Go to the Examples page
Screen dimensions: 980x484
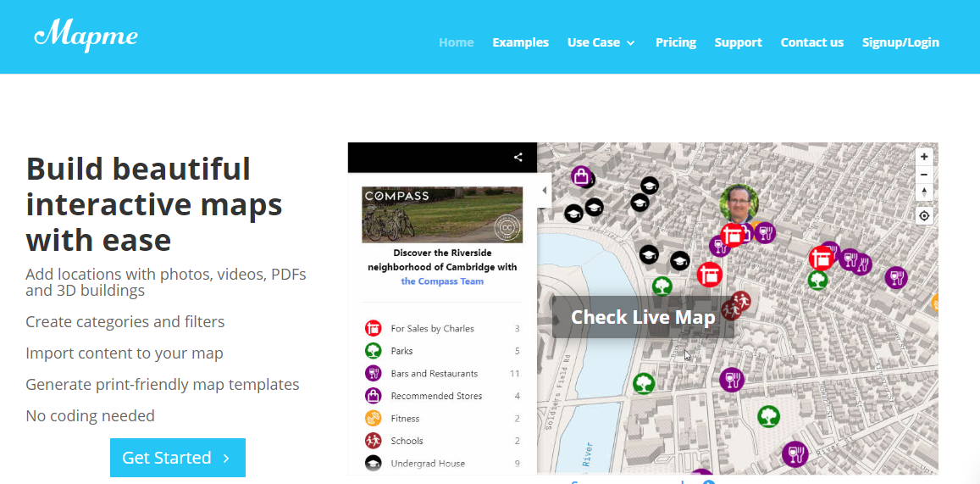pos(520,42)
